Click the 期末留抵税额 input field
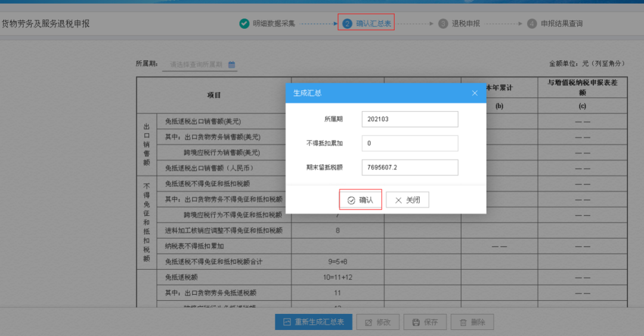 (410, 167)
